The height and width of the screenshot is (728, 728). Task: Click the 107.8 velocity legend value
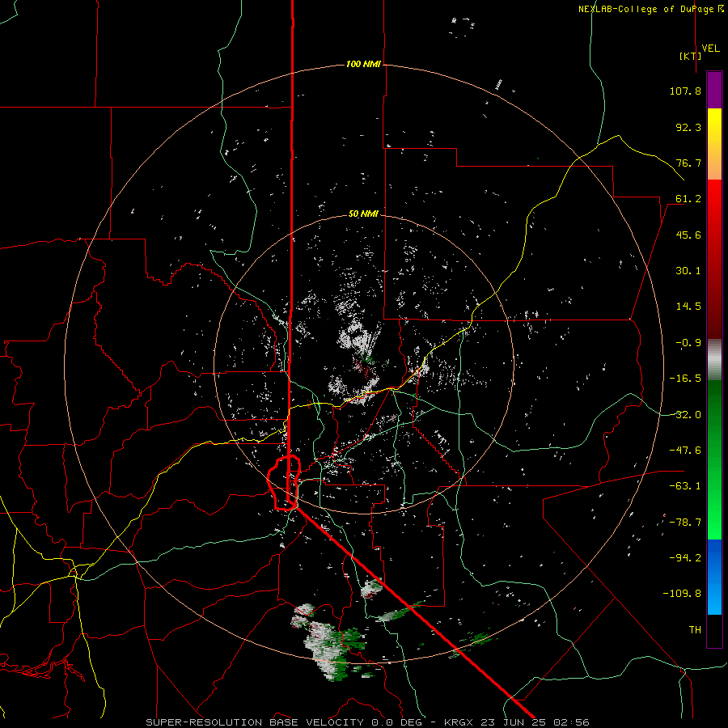tap(685, 91)
